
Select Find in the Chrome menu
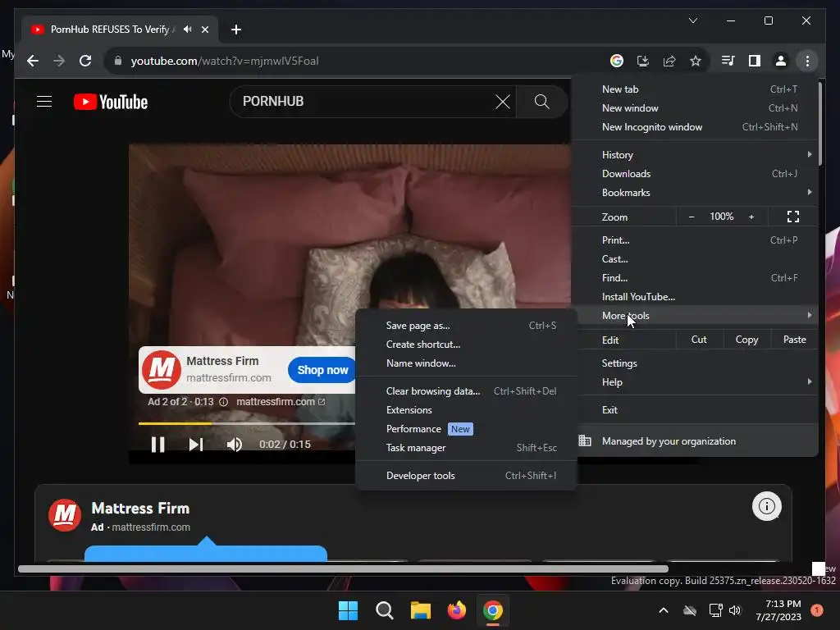pyautogui.click(x=694, y=278)
